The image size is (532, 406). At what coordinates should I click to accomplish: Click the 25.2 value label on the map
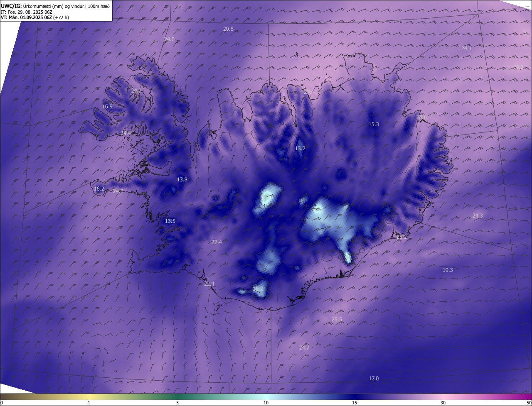tap(401, 237)
